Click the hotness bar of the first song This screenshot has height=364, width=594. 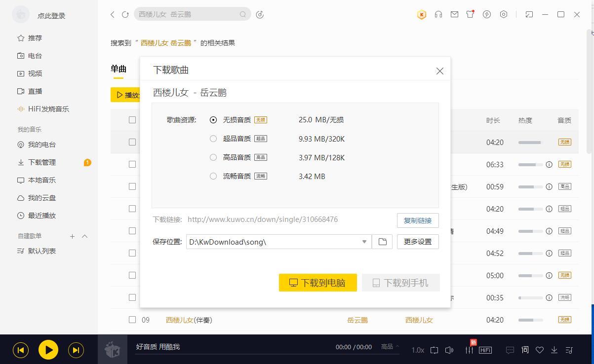coord(529,142)
